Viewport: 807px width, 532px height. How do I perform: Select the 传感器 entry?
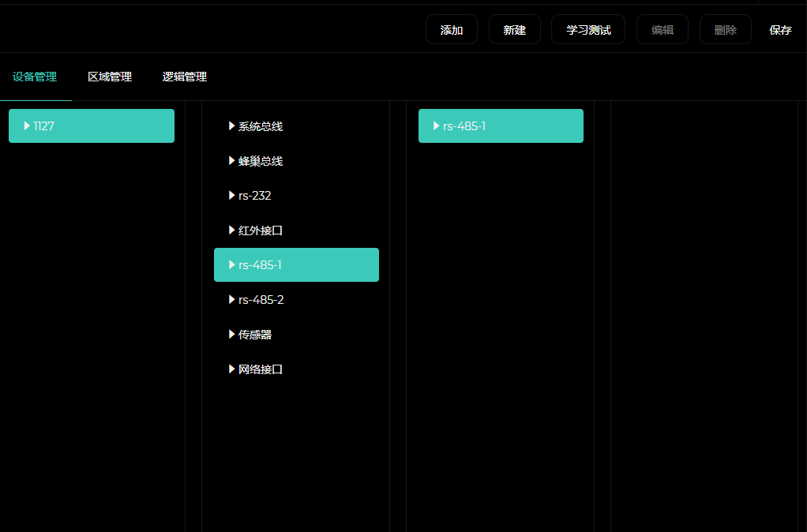255,335
